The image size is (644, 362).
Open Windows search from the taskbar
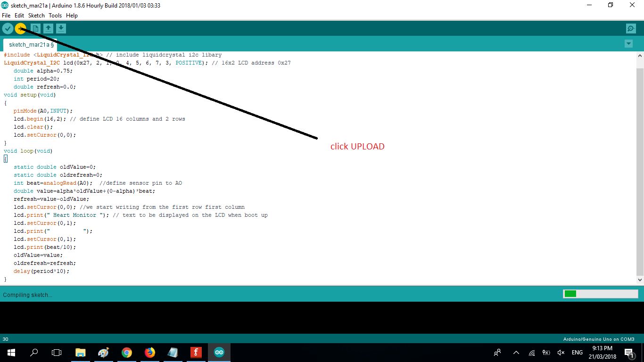(34, 353)
